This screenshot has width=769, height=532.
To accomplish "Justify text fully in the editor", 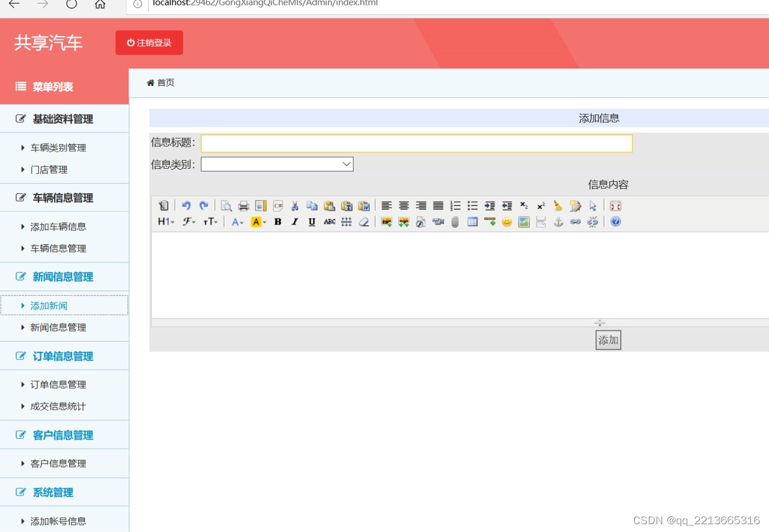I will 439,206.
